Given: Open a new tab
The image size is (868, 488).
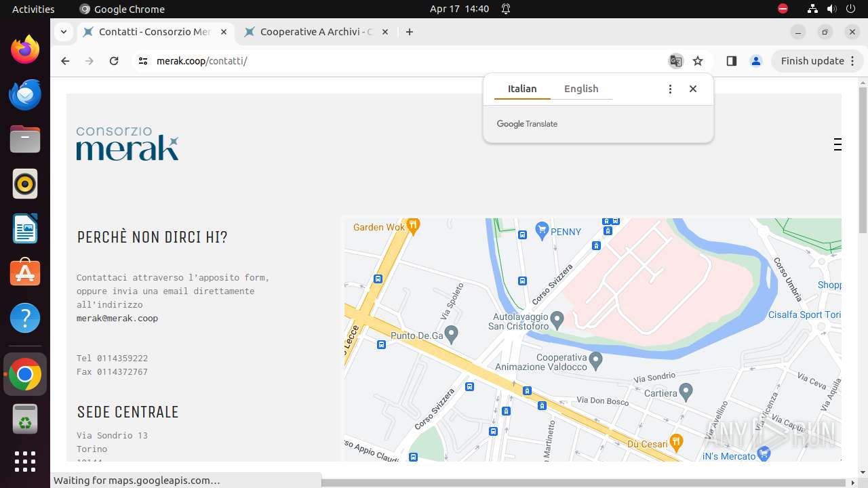Looking at the screenshot, I should pos(409,32).
